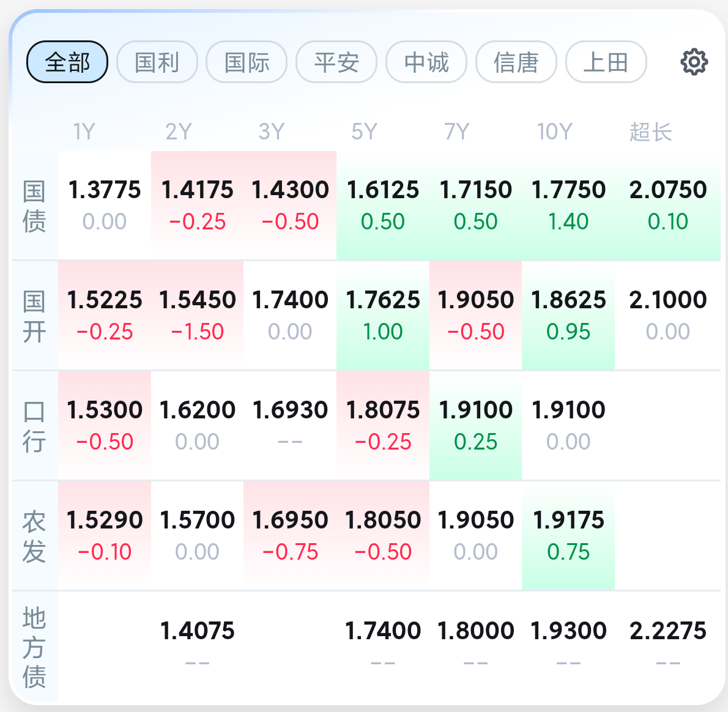Select the 平安 filter tab
This screenshot has width=728, height=712.
[x=336, y=62]
